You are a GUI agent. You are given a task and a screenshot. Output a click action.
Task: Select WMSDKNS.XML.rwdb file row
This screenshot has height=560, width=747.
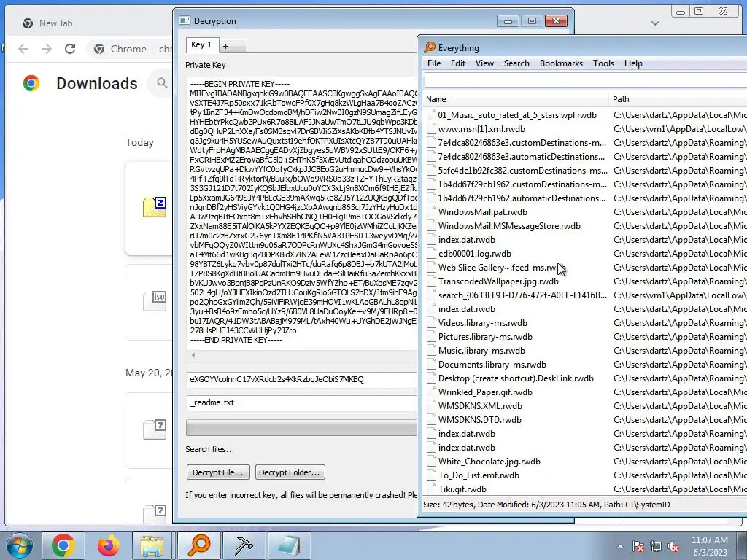pos(480,405)
